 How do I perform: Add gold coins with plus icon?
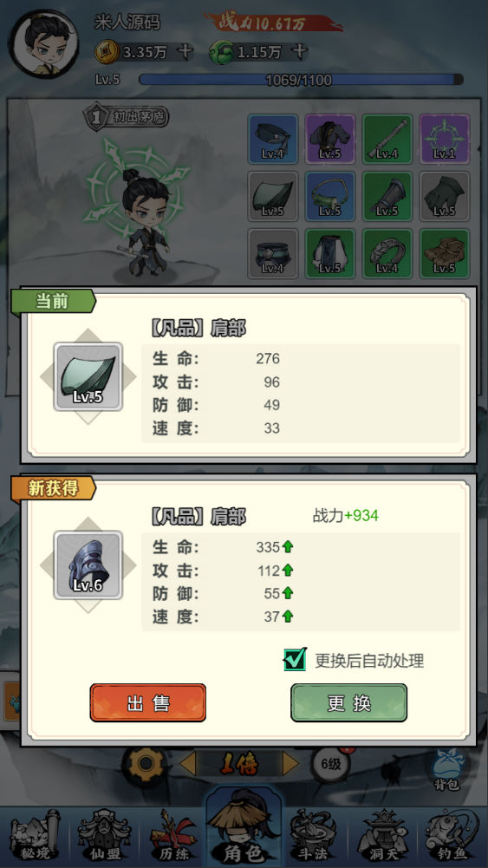(185, 52)
